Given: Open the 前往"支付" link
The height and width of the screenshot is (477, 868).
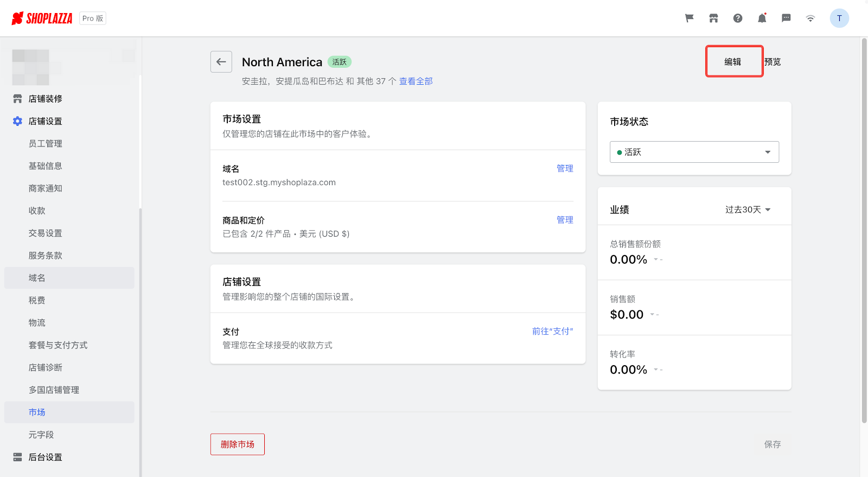Looking at the screenshot, I should [552, 331].
